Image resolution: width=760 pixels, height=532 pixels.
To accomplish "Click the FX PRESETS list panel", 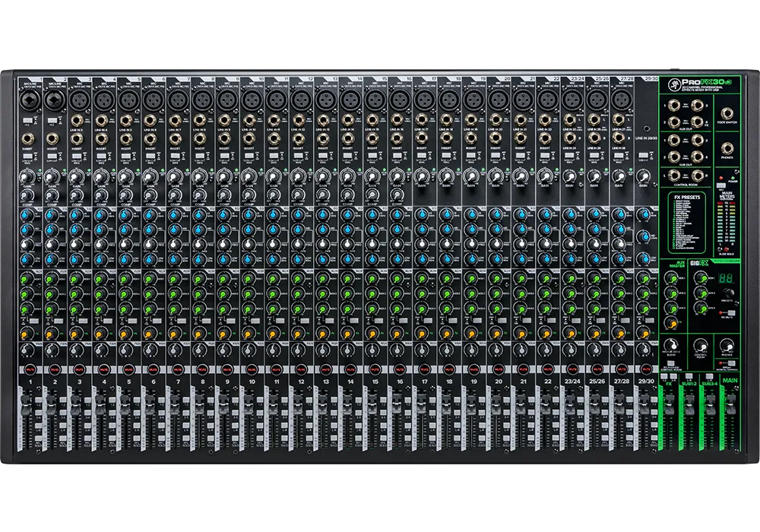I will tap(688, 223).
